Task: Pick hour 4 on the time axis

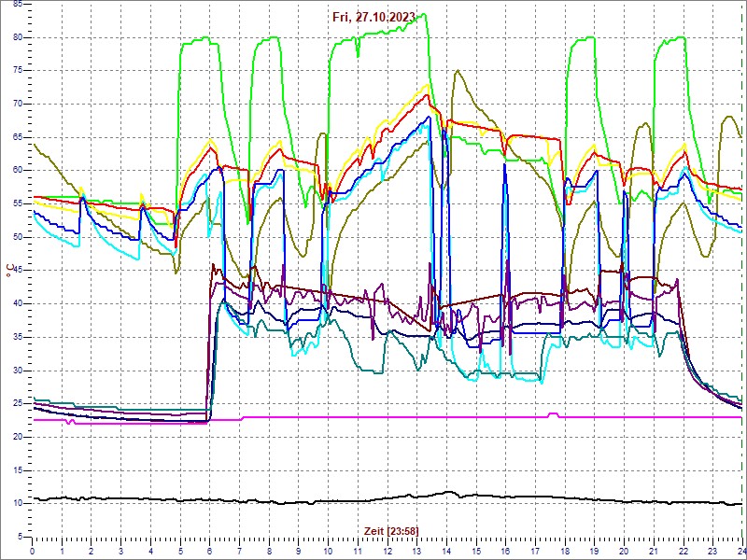Action: tap(150, 551)
